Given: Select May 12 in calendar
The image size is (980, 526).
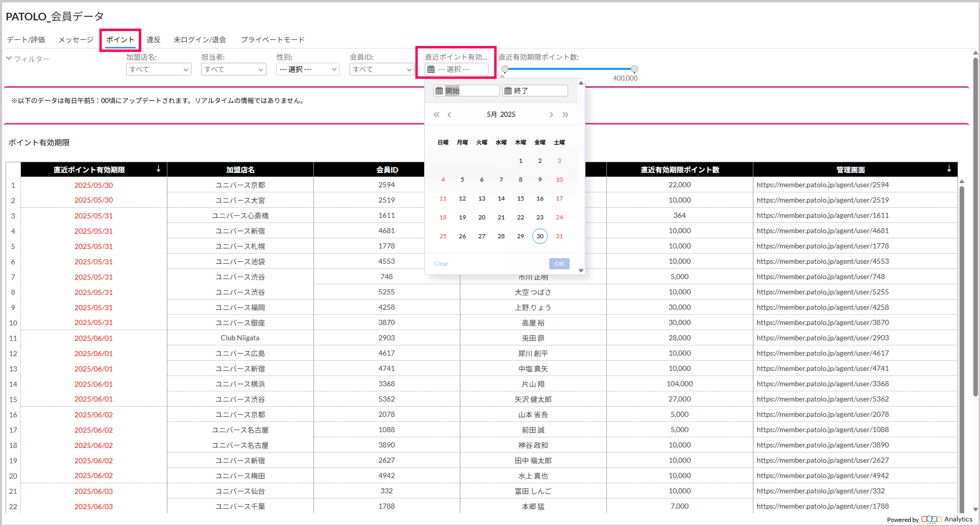Looking at the screenshot, I should coord(462,198).
